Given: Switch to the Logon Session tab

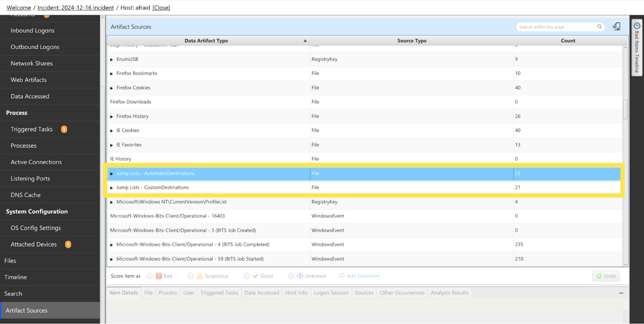Looking at the screenshot, I should click(331, 293).
